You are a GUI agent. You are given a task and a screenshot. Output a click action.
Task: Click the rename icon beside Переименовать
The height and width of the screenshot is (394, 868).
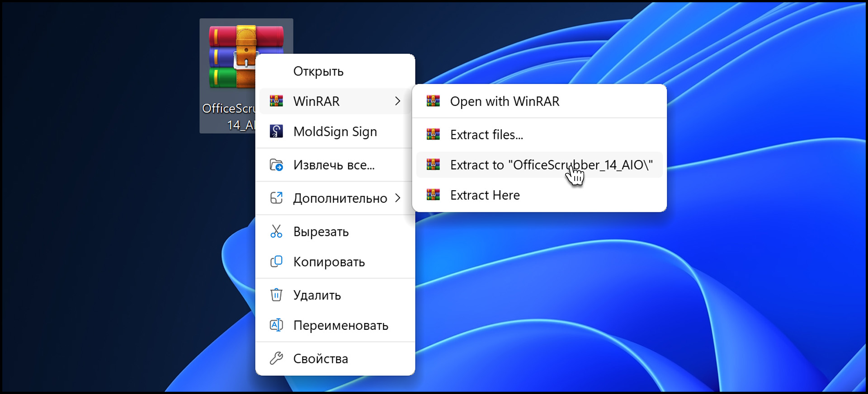coord(276,325)
